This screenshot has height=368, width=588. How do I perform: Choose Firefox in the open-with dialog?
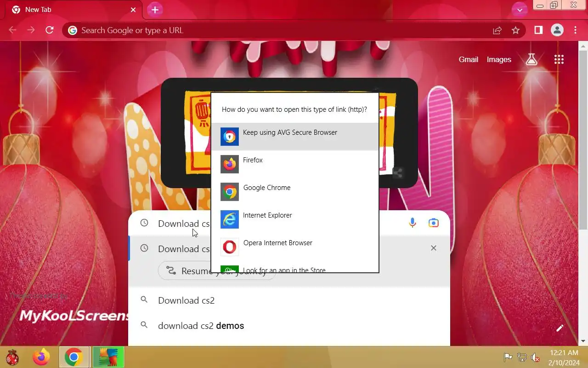coord(295,164)
